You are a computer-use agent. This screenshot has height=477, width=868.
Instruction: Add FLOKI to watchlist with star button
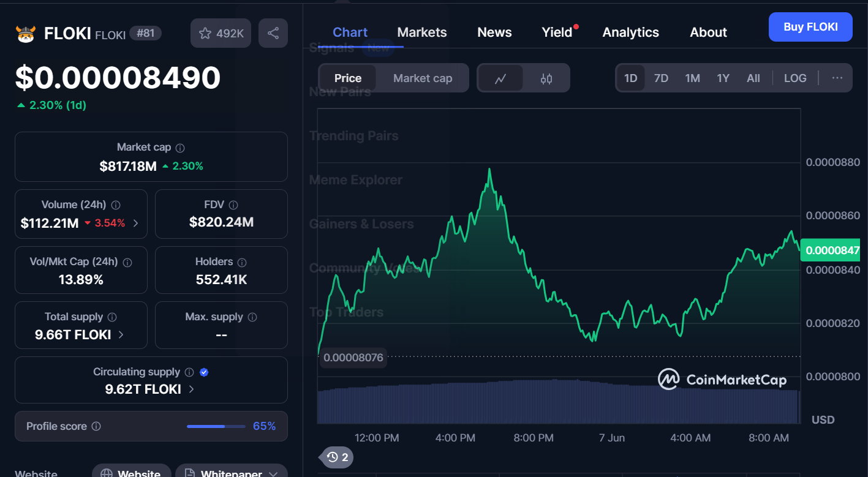221,33
